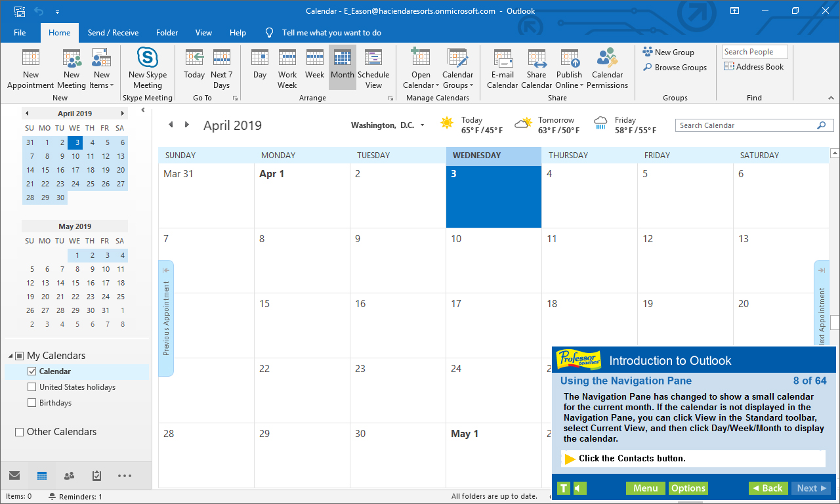
Task: Open the Washington, D.C. location dropdown
Action: (x=422, y=125)
